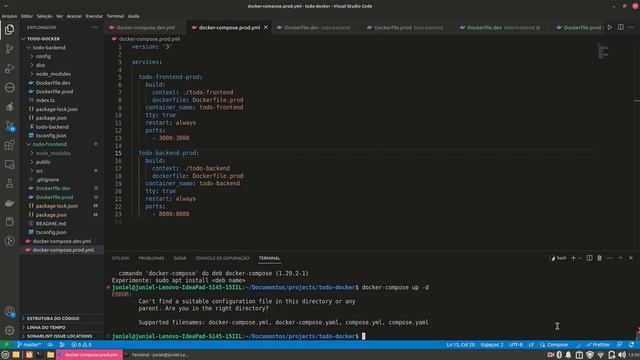
Task: Click Ln 15, Col 20 cursor position
Action: pos(460,344)
